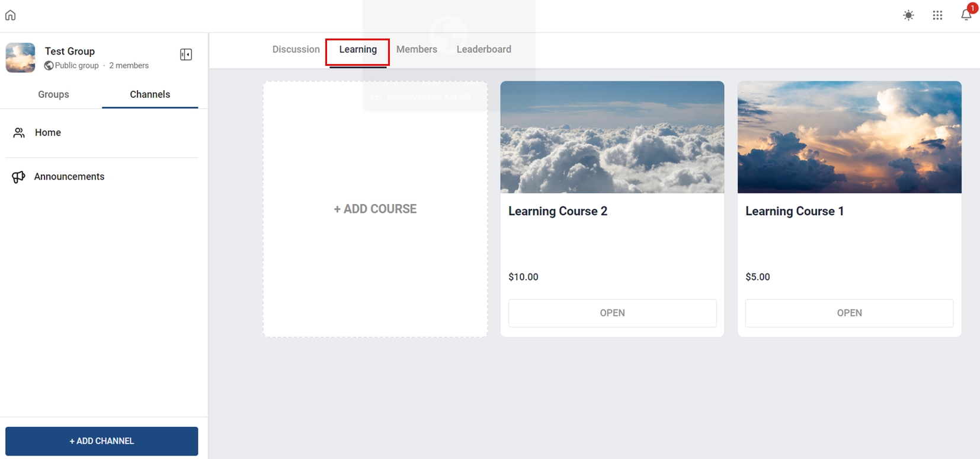Click the Test Group avatar image

(21, 58)
